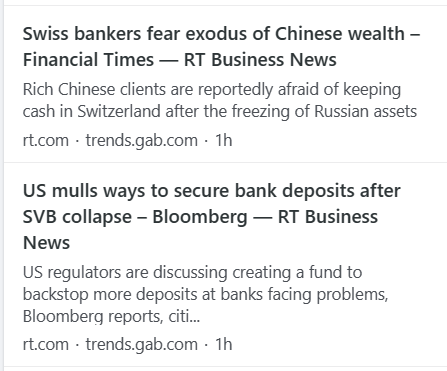Screen dimensions: 447x371
Task: Open the Swiss bankers fear exodus headline
Action: (x=221, y=47)
